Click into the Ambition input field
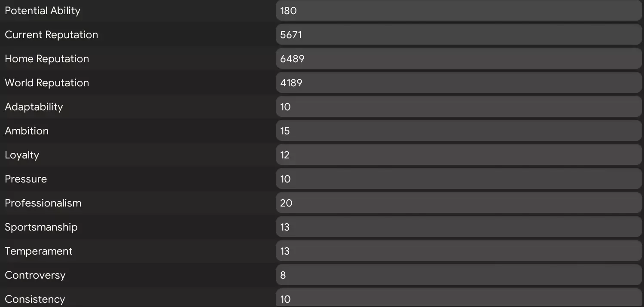644x307 pixels. coord(458,131)
